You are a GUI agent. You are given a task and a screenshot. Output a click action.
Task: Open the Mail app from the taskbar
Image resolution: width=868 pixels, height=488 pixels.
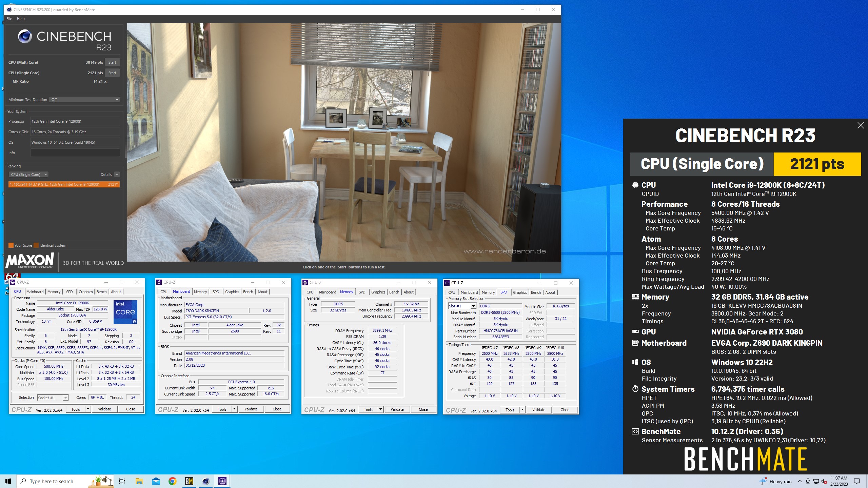(156, 481)
